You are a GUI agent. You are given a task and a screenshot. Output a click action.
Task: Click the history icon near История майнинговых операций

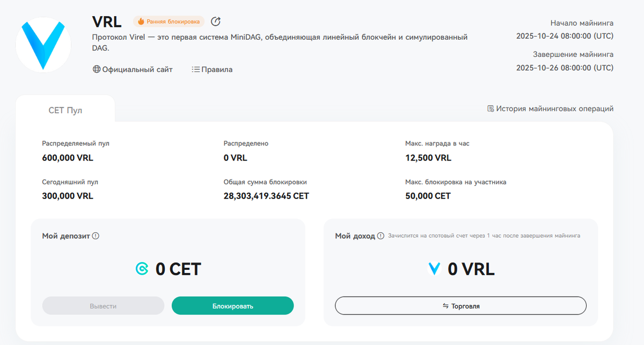click(491, 108)
